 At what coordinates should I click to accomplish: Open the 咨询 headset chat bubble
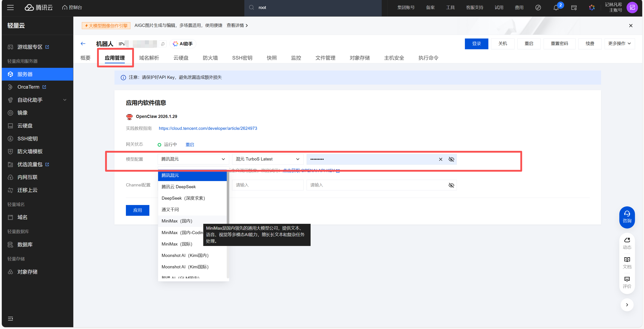[627, 217]
